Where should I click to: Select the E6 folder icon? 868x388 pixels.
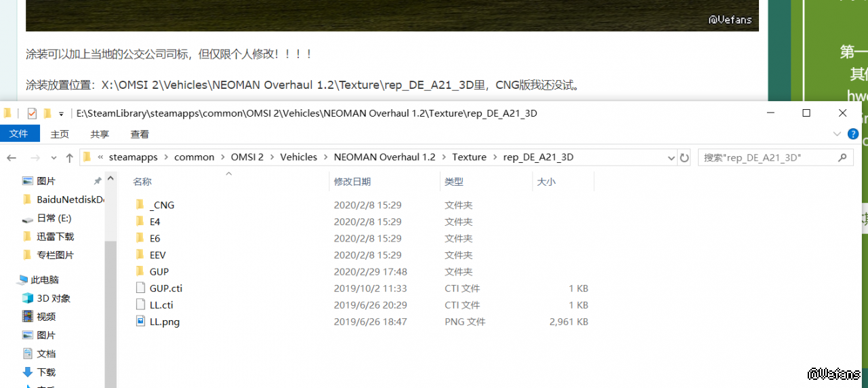coord(140,238)
